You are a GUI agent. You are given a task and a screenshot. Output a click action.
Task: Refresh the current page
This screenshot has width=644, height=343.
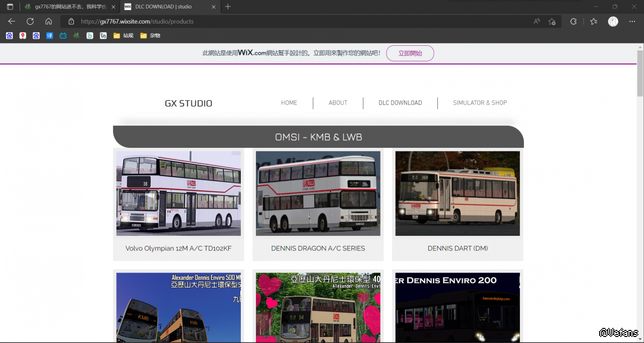pyautogui.click(x=30, y=22)
